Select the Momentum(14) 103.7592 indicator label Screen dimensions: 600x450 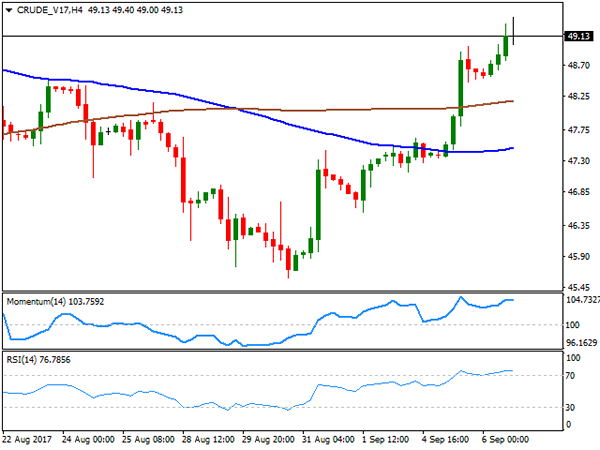pos(55,302)
